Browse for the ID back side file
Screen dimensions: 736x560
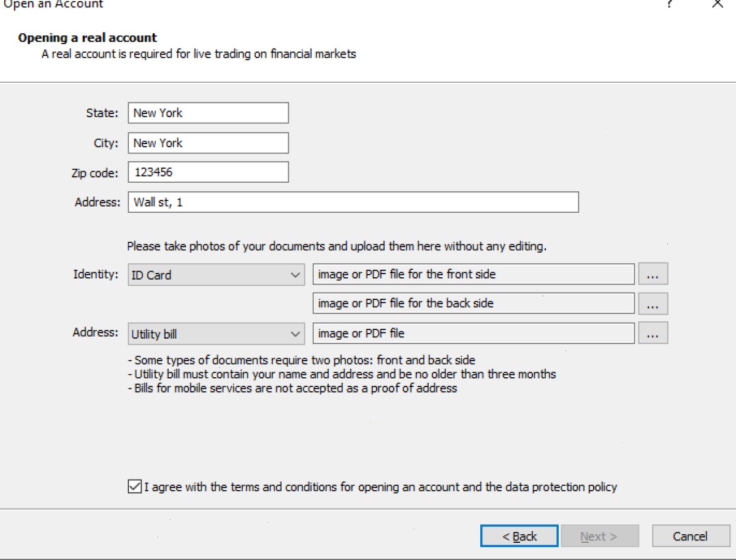click(x=653, y=304)
